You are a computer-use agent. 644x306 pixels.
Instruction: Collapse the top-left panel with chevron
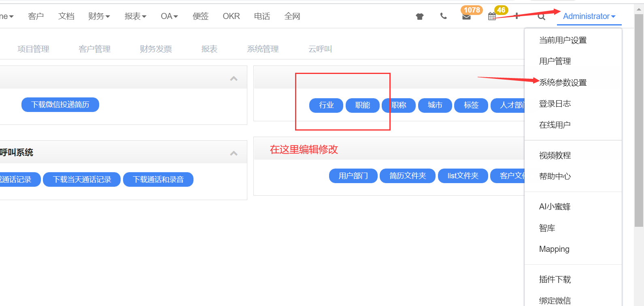pos(234,78)
